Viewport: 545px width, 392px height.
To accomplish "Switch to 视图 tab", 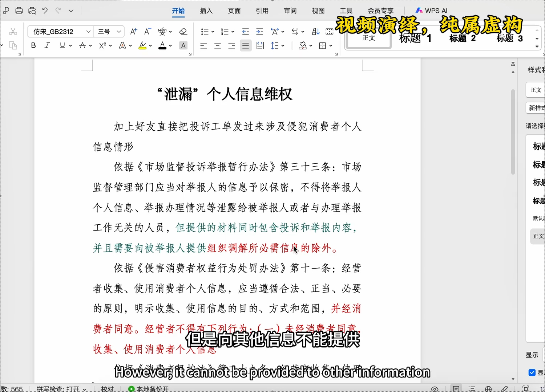I will pos(318,11).
